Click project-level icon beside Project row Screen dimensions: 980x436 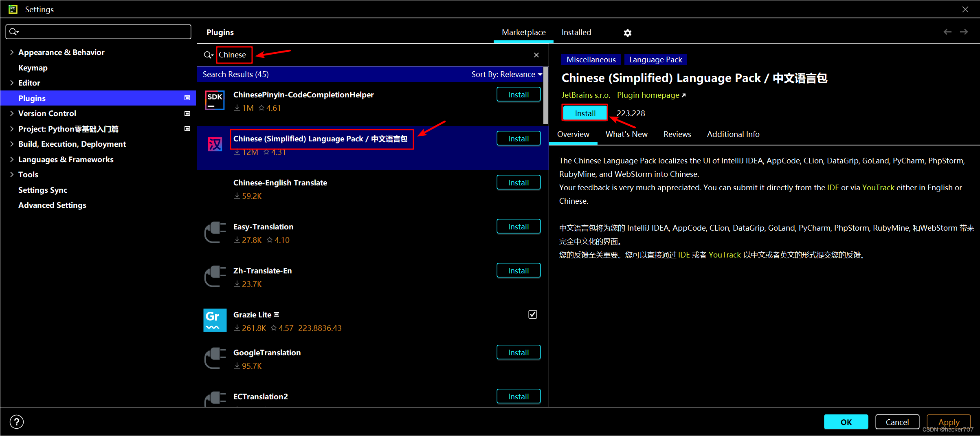tap(187, 128)
